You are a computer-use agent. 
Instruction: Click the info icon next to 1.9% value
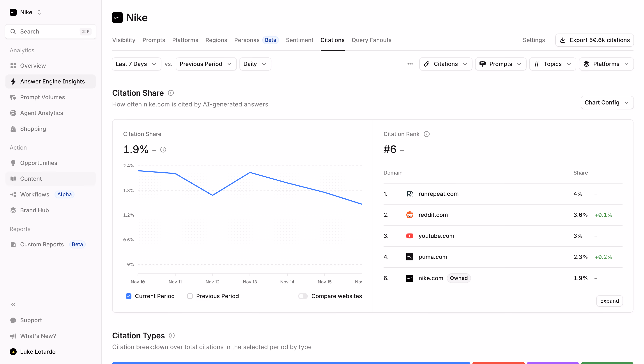pyautogui.click(x=163, y=150)
